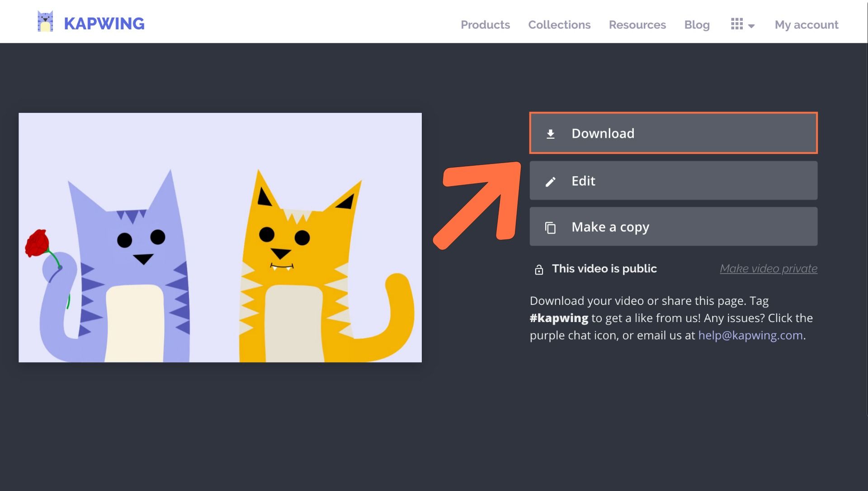Click the help@kapwing.com email link
This screenshot has width=868, height=491.
pos(750,335)
